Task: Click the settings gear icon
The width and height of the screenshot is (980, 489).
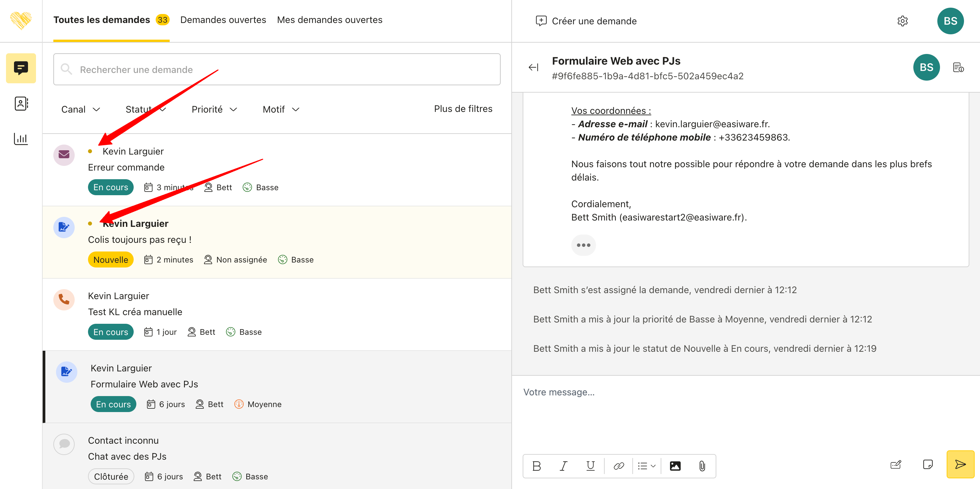Action: point(902,21)
